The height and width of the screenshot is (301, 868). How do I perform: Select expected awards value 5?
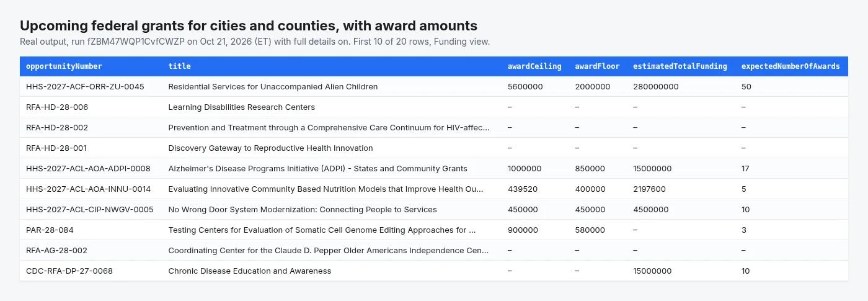pos(744,189)
